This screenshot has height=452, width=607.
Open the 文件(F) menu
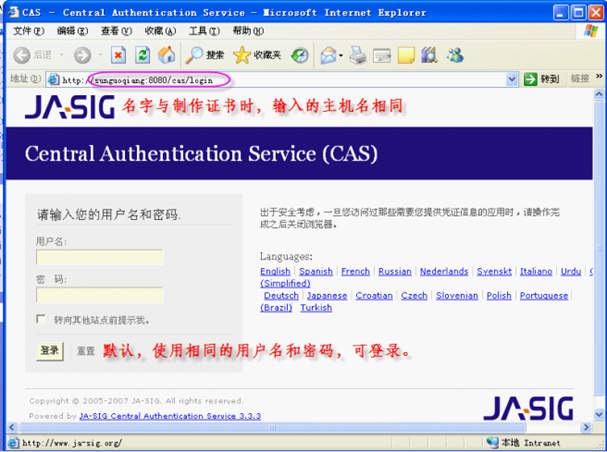point(29,31)
